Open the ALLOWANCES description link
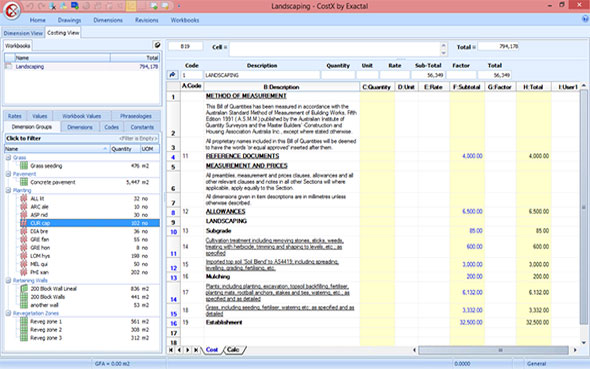Screen dimensions: 590x369 pyautogui.click(x=225, y=211)
